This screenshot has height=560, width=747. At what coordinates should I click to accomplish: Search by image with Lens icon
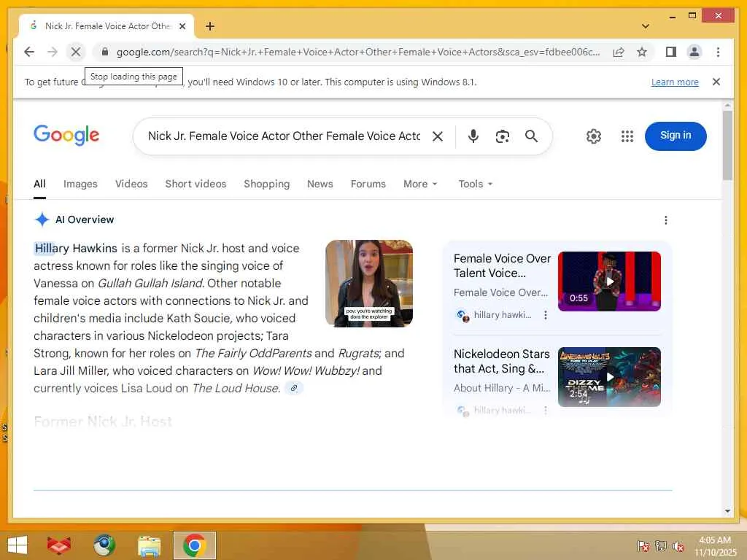tap(502, 136)
